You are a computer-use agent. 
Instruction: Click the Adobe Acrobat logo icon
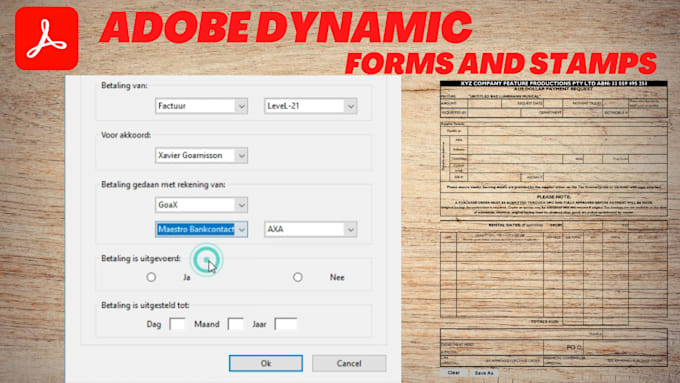click(x=46, y=38)
